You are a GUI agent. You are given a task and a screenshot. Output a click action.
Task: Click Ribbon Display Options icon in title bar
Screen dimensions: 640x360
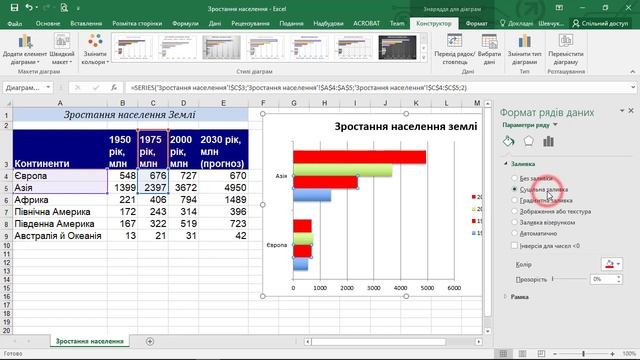click(559, 8)
